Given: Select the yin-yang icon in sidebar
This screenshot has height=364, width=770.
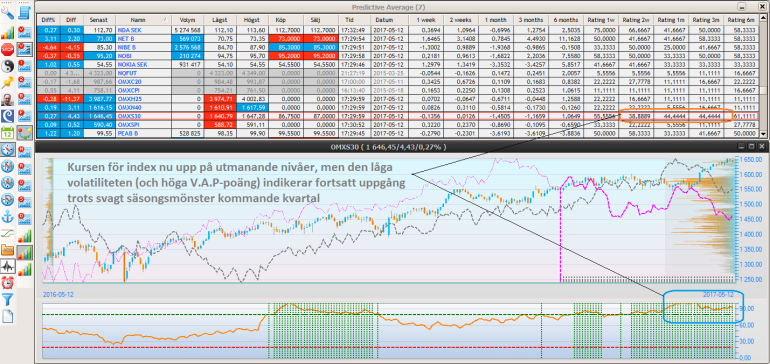Looking at the screenshot, I should click(x=7, y=66).
